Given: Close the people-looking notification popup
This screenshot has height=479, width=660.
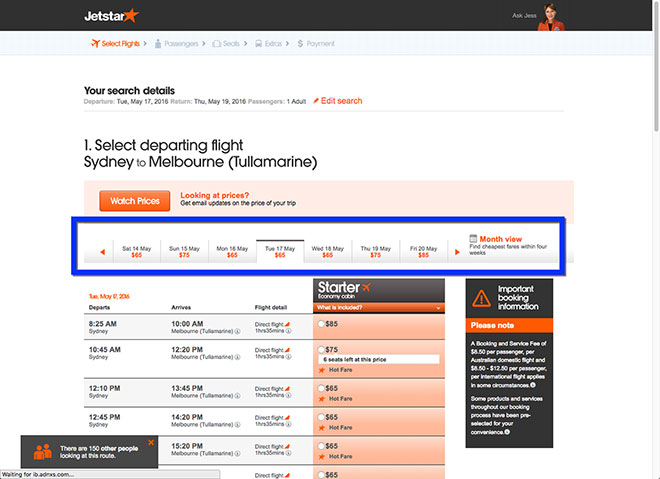Looking at the screenshot, I should pyautogui.click(x=151, y=442).
